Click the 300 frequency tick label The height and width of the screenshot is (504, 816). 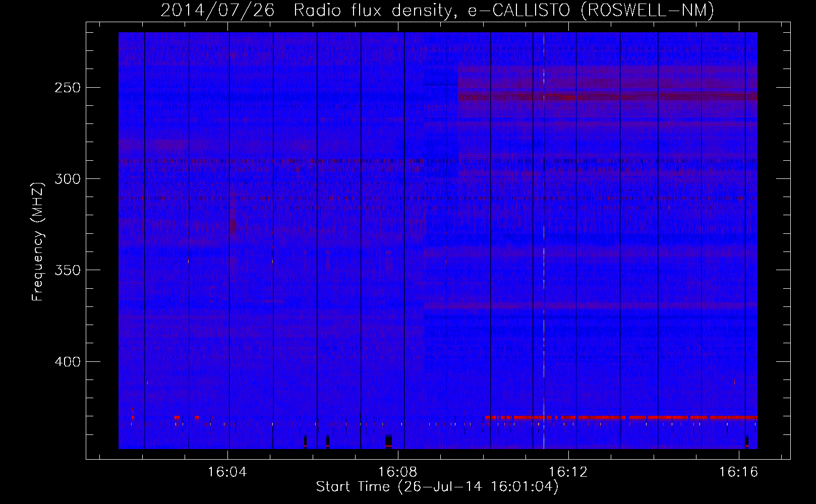pos(68,179)
